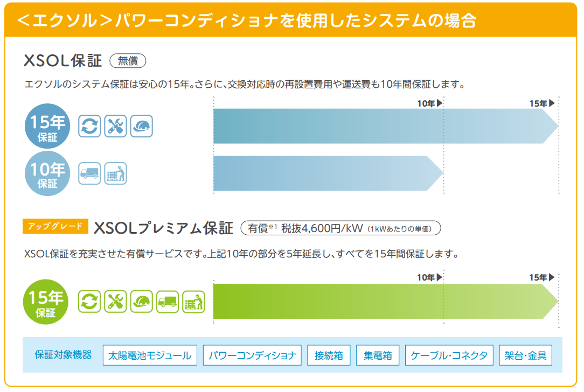Click the orange アップグレード tag
Viewport: 584px width, 392px height.
[x=55, y=226]
